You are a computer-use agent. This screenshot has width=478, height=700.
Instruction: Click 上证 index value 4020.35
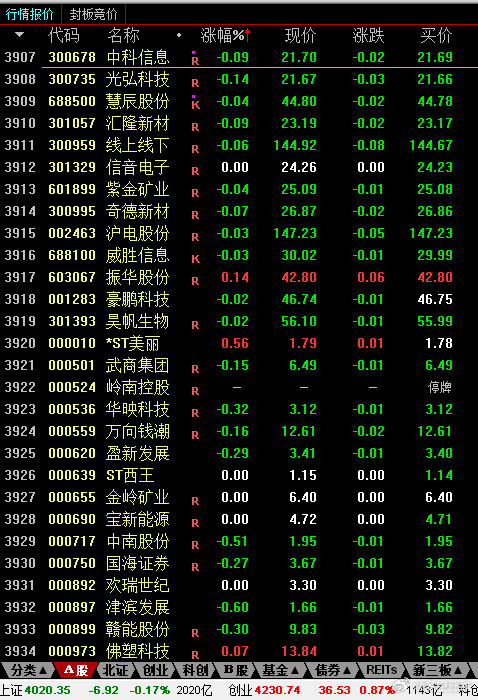pyautogui.click(x=47, y=690)
